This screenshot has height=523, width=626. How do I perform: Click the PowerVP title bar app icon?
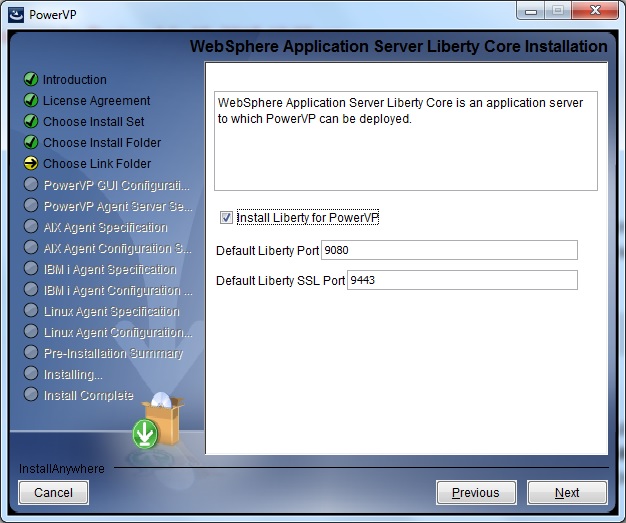pyautogui.click(x=16, y=15)
